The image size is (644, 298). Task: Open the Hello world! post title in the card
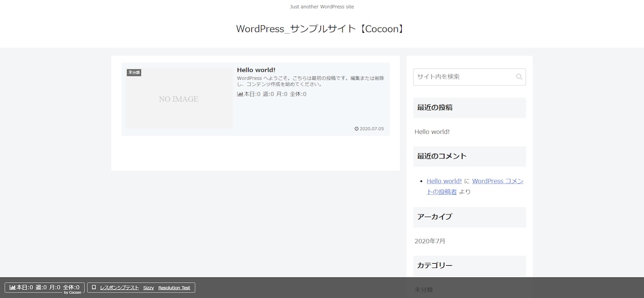click(256, 70)
